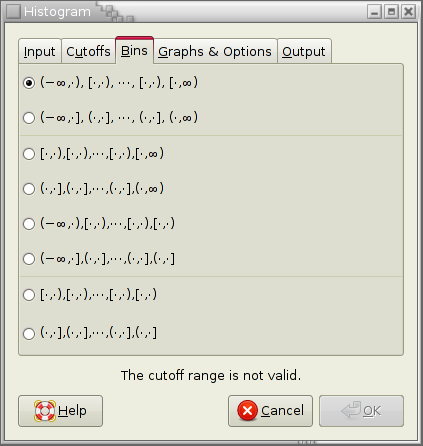Go to Graphs & Options tab
This screenshot has width=423, height=446.
click(x=215, y=51)
